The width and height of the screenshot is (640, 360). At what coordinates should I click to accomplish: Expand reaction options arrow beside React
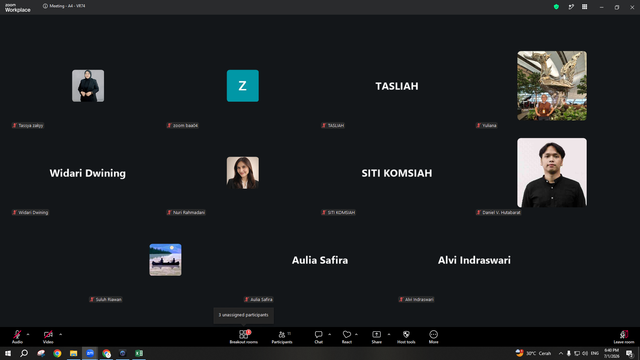[356, 334]
